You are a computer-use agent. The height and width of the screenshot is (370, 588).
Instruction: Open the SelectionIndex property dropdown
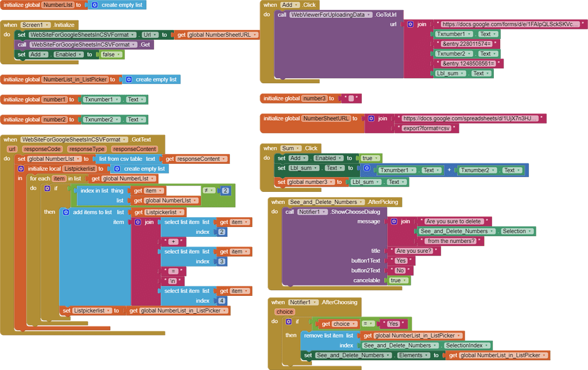tap(467, 345)
